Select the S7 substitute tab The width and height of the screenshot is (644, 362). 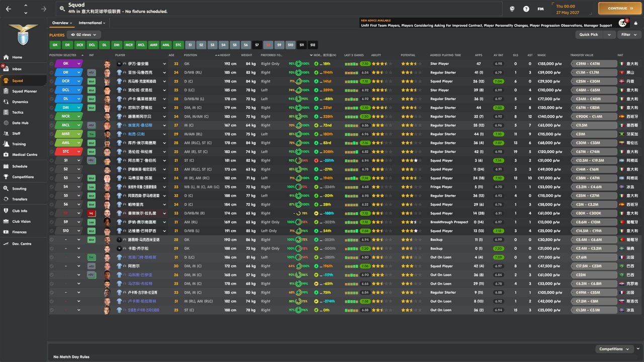(x=257, y=45)
